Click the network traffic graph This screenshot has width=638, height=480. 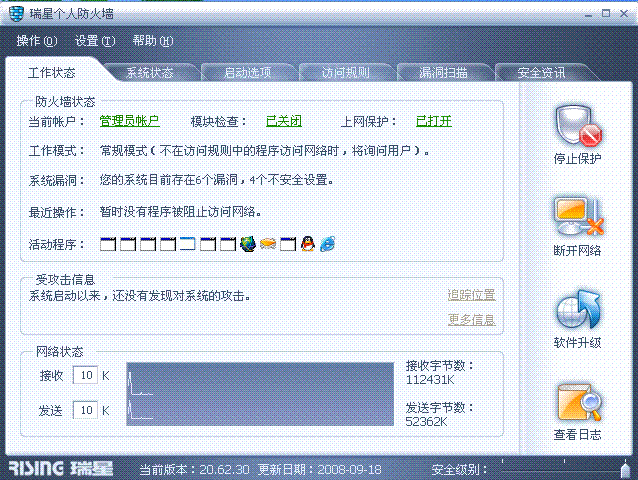coord(260,394)
